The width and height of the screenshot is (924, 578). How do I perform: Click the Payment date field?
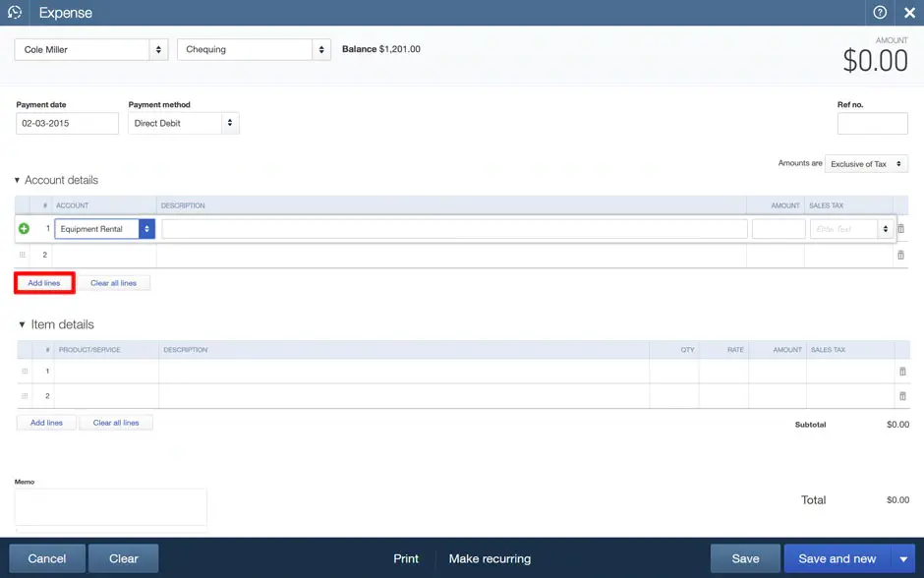coord(67,123)
